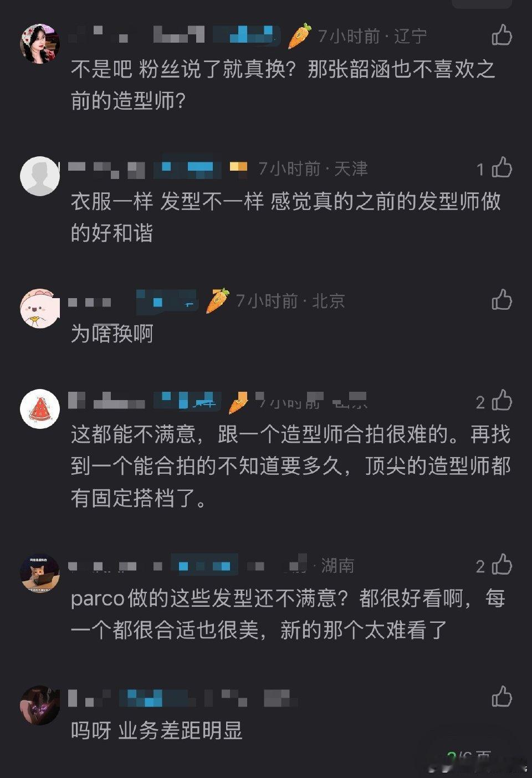Tap the comment text 为啥换啊
The width and height of the screenshot is (532, 778).
(112, 334)
